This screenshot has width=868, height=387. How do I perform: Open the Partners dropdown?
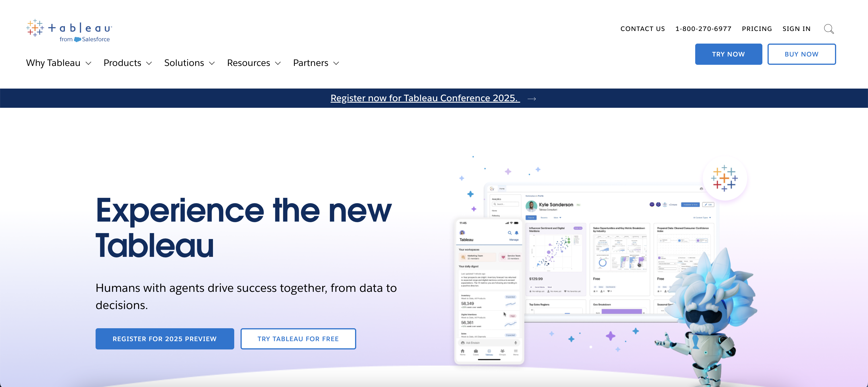tap(316, 63)
